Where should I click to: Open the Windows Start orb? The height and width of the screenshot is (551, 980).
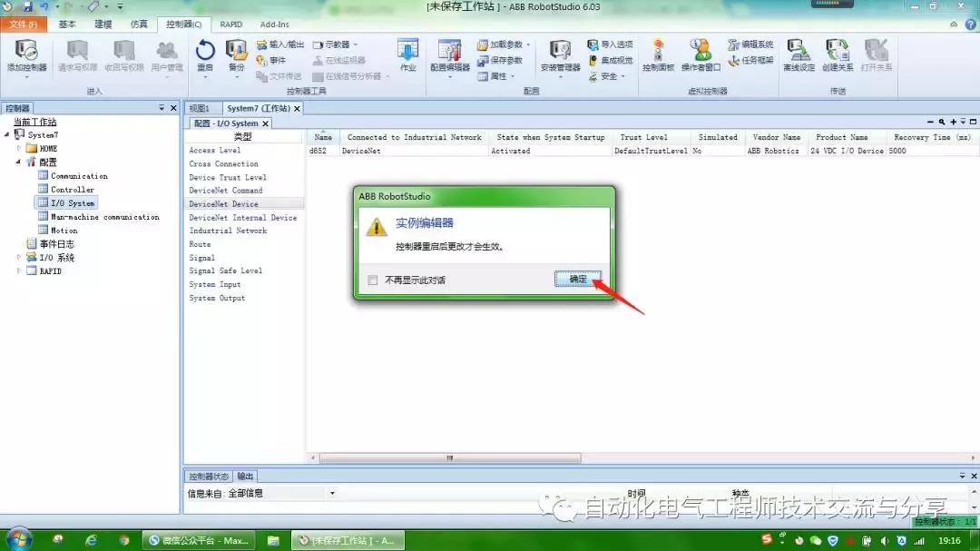(19, 540)
